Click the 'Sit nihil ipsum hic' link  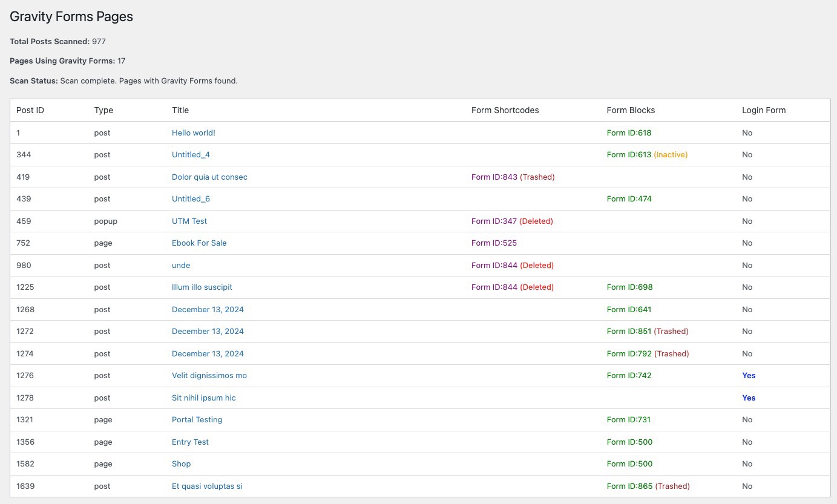click(x=203, y=398)
